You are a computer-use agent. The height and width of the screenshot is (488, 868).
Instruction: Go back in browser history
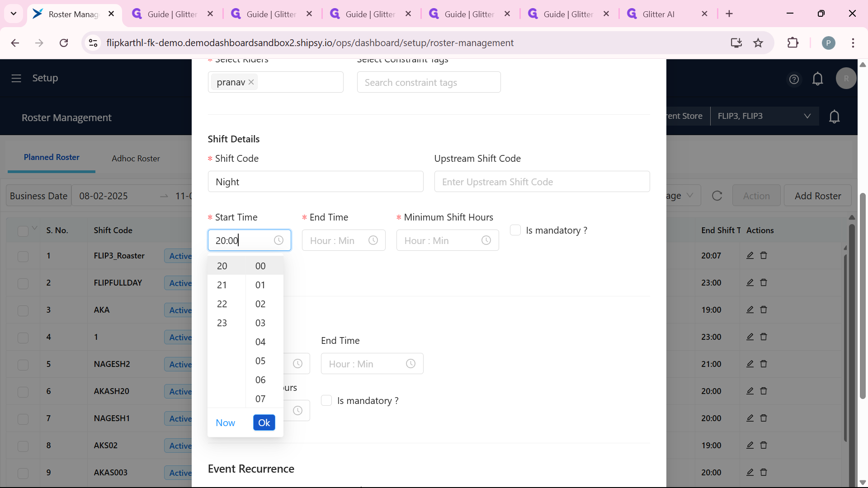(15, 43)
